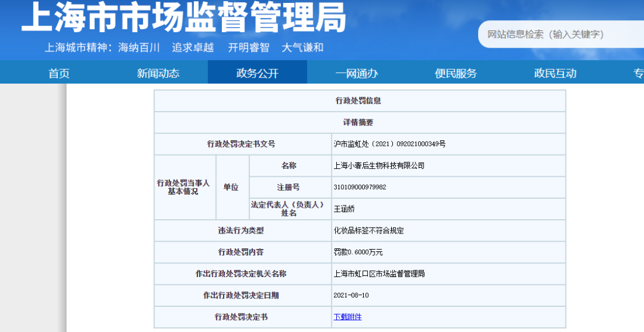644x332 pixels.
Task: Click the 违法行为类型 label cell
Action: pos(243,230)
